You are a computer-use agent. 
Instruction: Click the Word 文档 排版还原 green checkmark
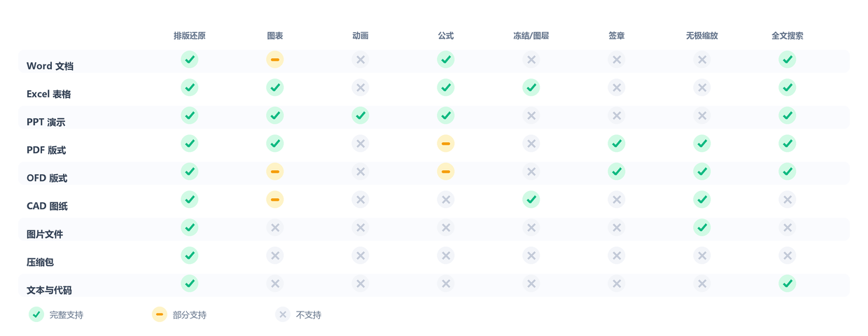pyautogui.click(x=190, y=59)
